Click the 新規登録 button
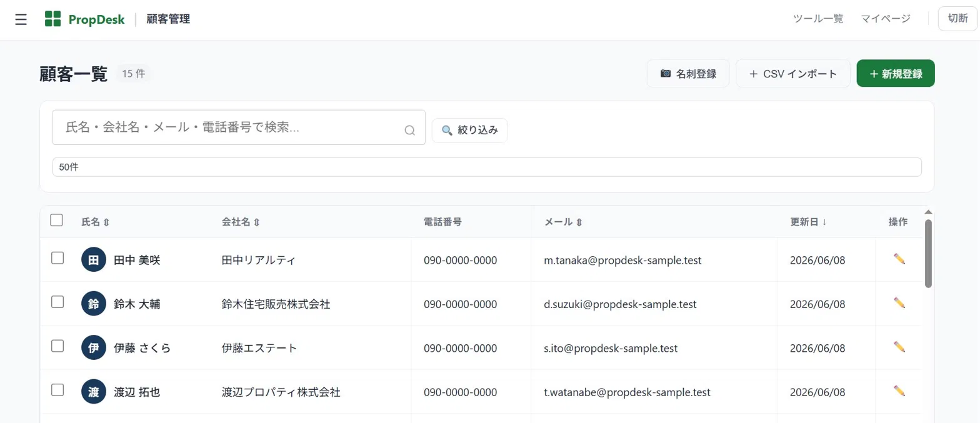Viewport: 980px width, 423px height. [x=896, y=74]
